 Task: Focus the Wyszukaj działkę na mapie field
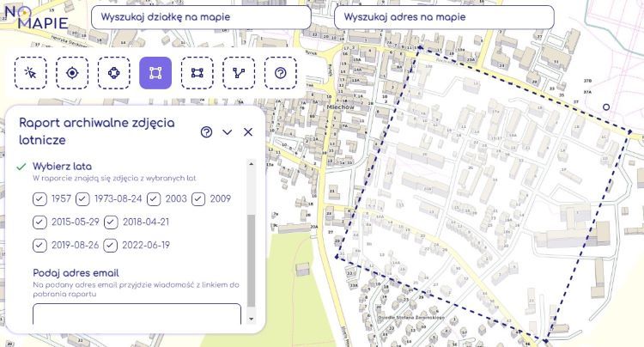coord(201,17)
